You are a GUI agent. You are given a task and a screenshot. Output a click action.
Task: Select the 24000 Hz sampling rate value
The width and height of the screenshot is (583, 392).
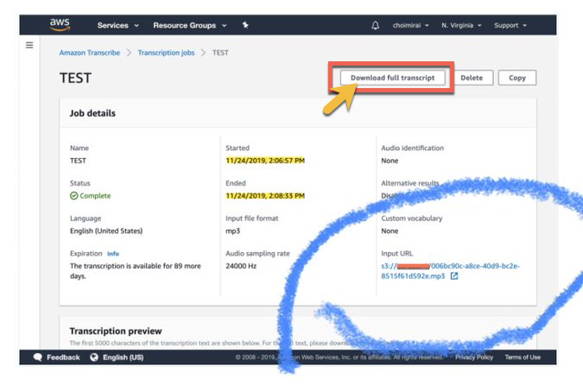[241, 266]
